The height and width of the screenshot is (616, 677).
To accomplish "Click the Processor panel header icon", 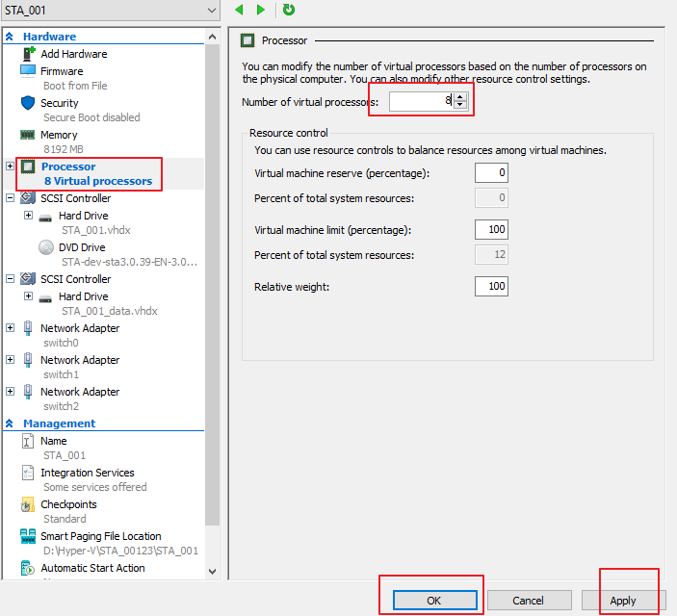I will pyautogui.click(x=247, y=40).
